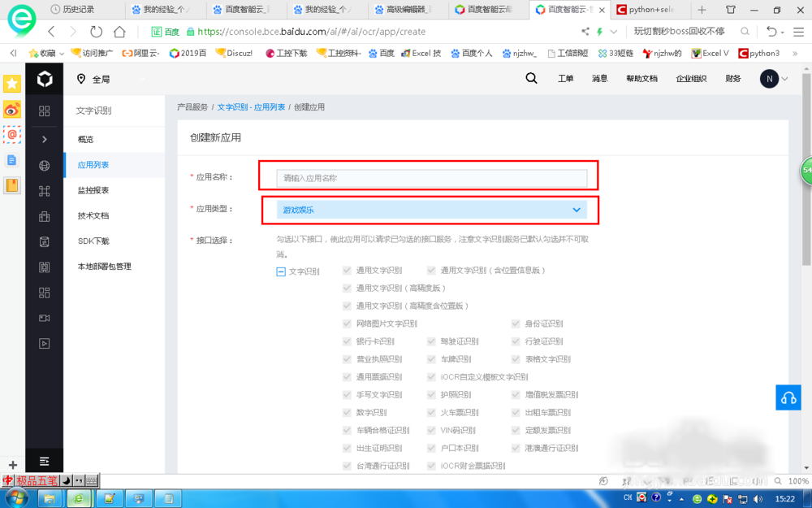
Task: Click the play button icon in dark sidebar
Action: (45, 343)
